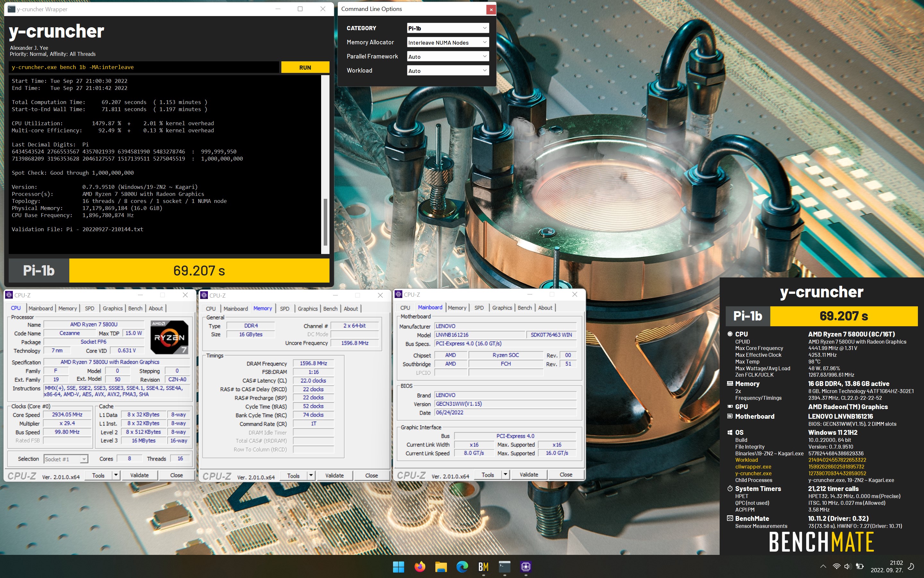Click Close button in left CPU-Z window
The height and width of the screenshot is (578, 924).
(176, 476)
